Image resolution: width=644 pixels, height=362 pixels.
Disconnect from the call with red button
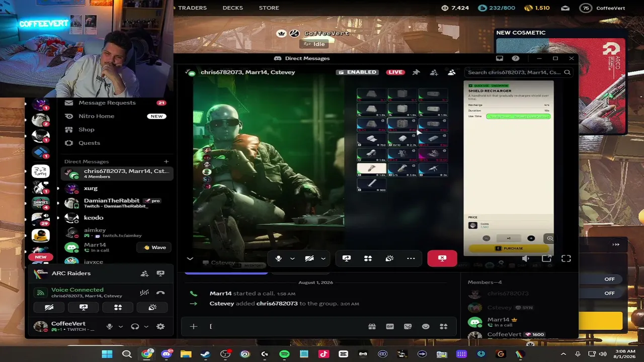[x=442, y=258]
